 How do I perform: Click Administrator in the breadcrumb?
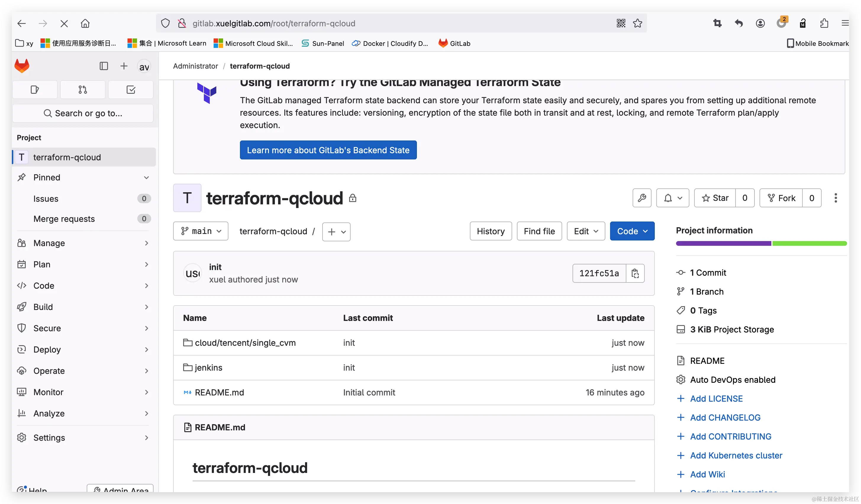196,66
